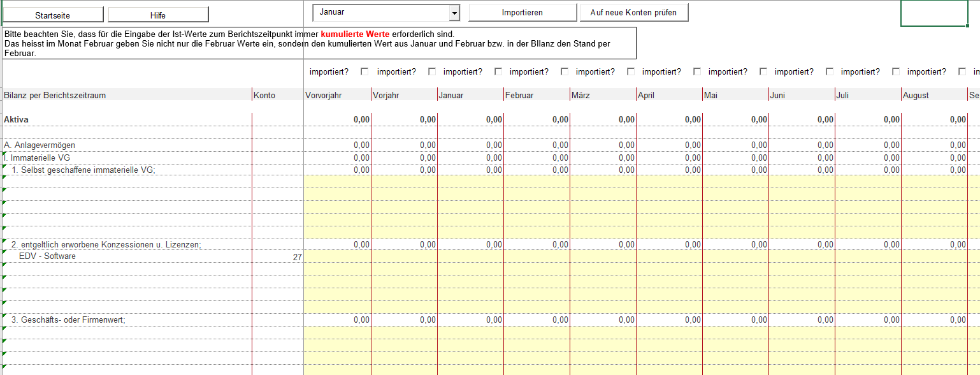Image resolution: width=980 pixels, height=375 pixels.
Task: Click the Startseite button
Action: [x=53, y=15]
